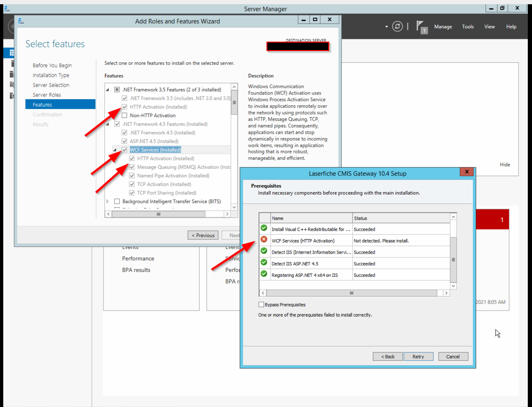The height and width of the screenshot is (407, 532).
Task: Click green check icon for Detect IIS row
Action: [264, 252]
